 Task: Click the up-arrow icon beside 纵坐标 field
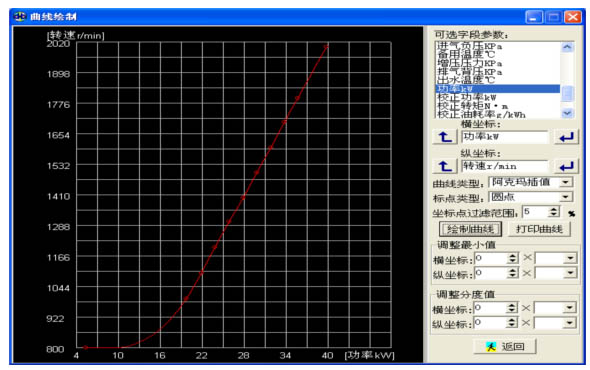tap(445, 166)
